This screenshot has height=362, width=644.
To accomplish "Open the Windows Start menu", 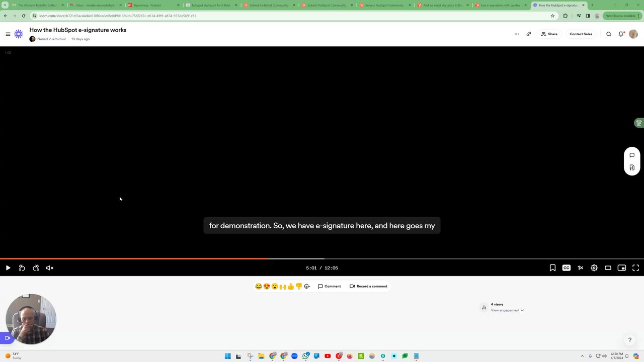I will point(227,356).
